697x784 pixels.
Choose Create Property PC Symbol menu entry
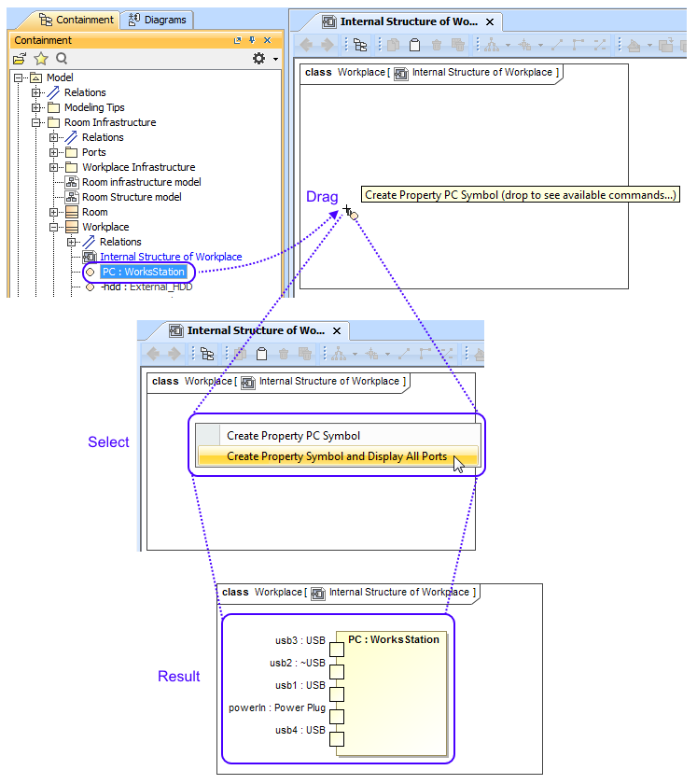click(x=293, y=436)
